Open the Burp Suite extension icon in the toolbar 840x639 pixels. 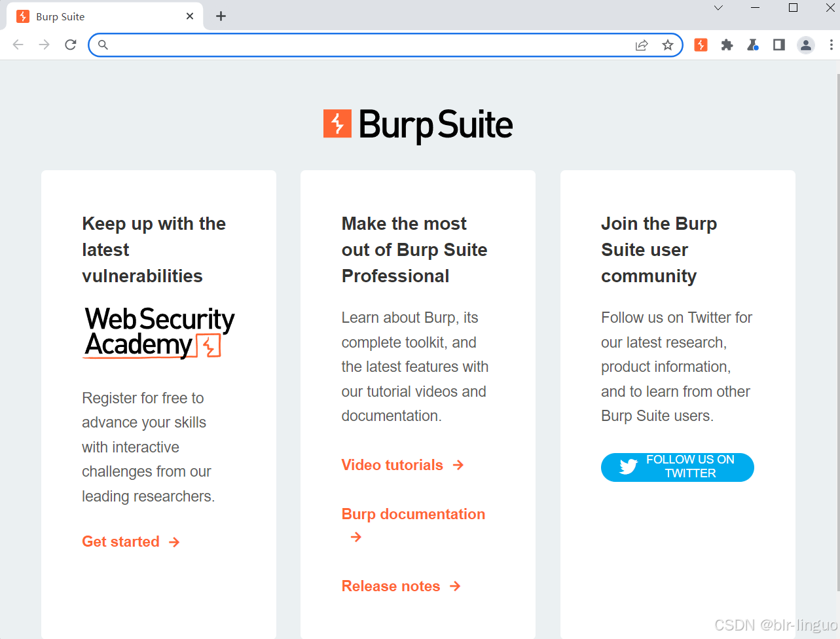coord(701,45)
